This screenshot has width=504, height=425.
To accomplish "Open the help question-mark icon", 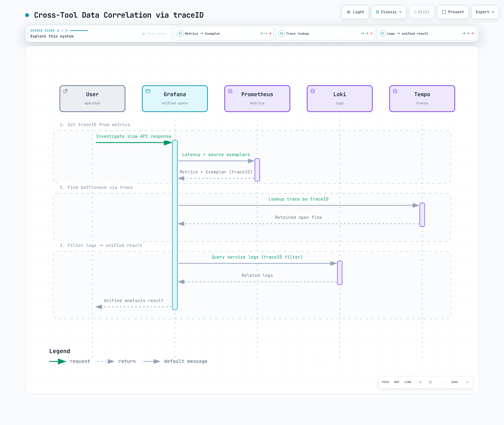I will pyautogui.click(x=430, y=382).
